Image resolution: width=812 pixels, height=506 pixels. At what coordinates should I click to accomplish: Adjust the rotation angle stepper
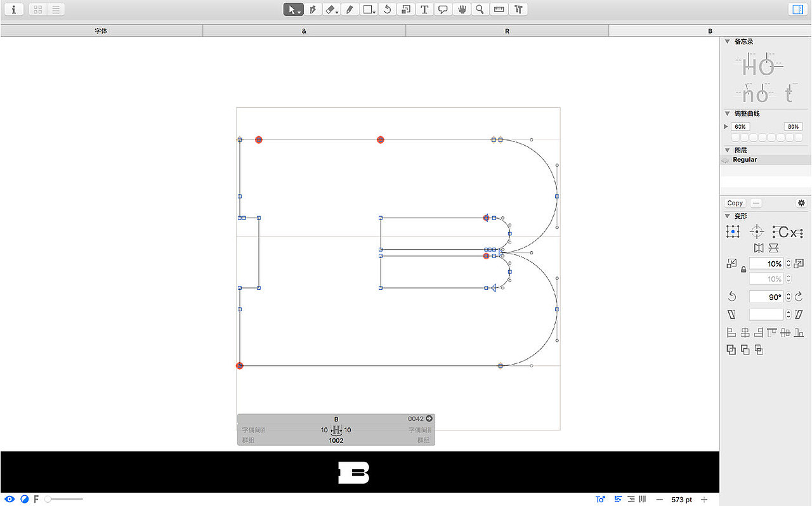tap(789, 297)
